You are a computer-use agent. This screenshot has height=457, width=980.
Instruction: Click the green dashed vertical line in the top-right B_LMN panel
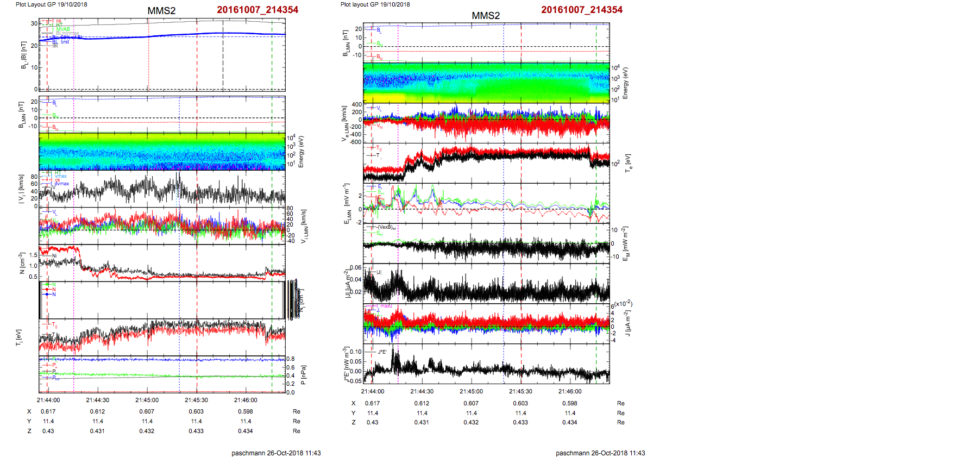(596, 42)
